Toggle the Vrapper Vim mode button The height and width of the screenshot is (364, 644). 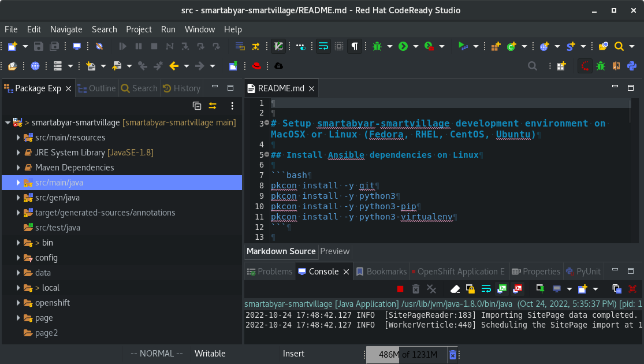point(278,46)
